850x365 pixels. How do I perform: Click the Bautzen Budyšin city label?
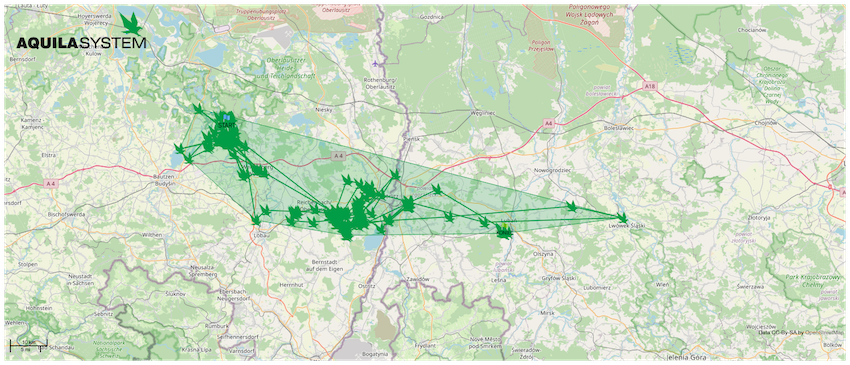(x=163, y=180)
